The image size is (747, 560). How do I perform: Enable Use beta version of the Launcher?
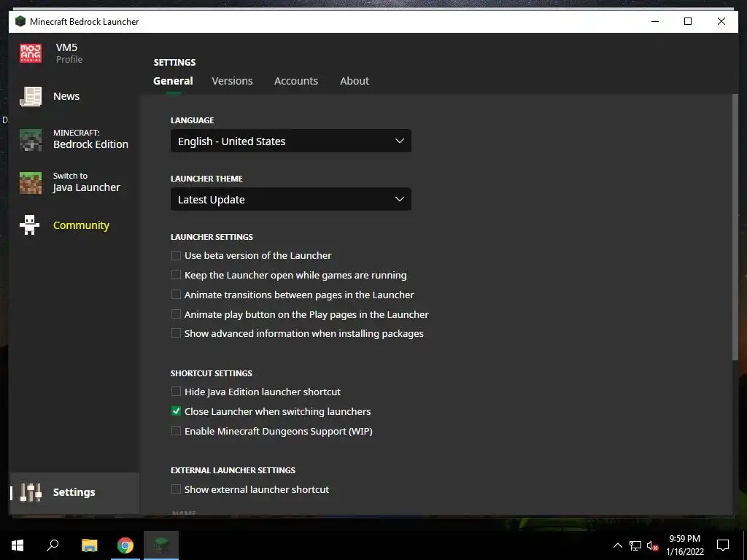click(x=176, y=256)
